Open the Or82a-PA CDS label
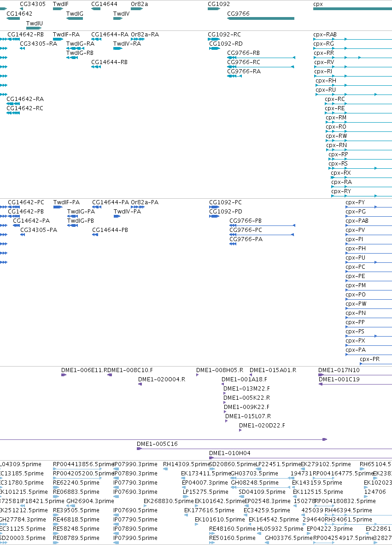This screenshot has height=545, width=392. [x=145, y=202]
